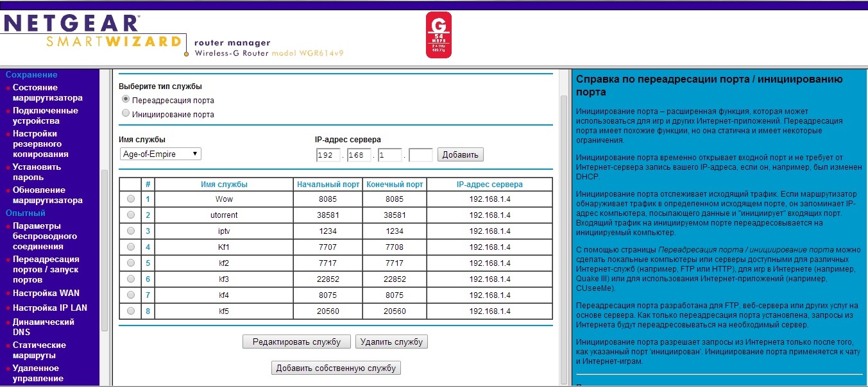Screen dimensions: 868x387
Task: Click service number link 1
Action: (148, 199)
